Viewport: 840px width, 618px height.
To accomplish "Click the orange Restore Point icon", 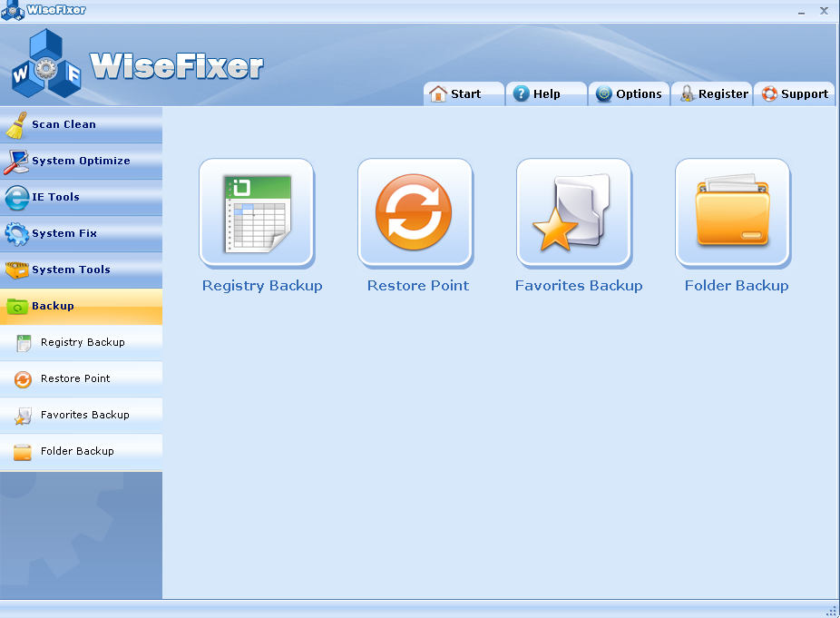I will (x=415, y=212).
